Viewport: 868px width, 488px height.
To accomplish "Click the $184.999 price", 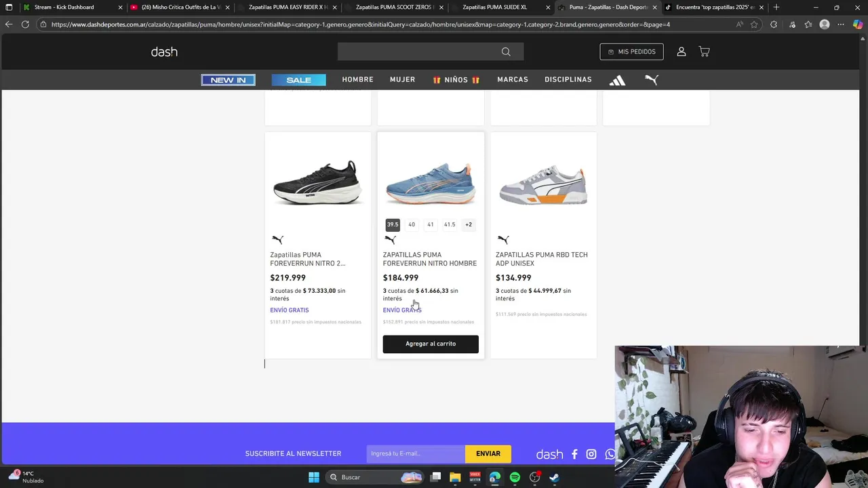I will pos(401,278).
